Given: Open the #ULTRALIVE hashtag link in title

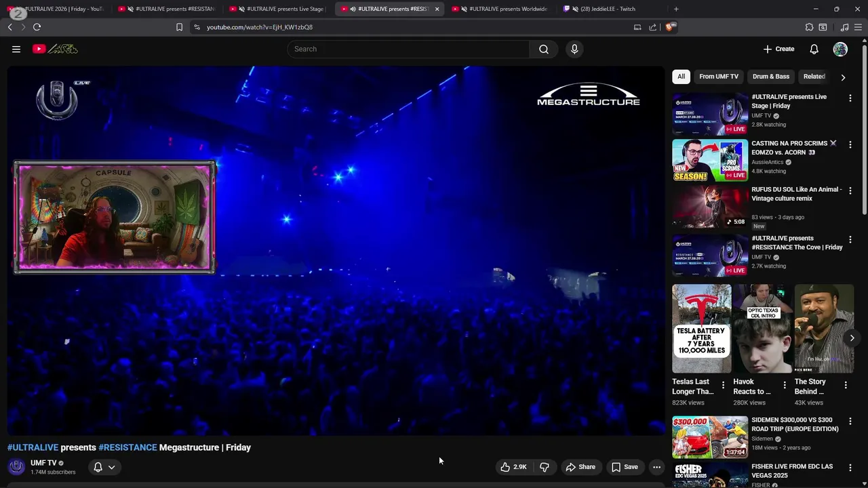Looking at the screenshot, I should coord(33,447).
